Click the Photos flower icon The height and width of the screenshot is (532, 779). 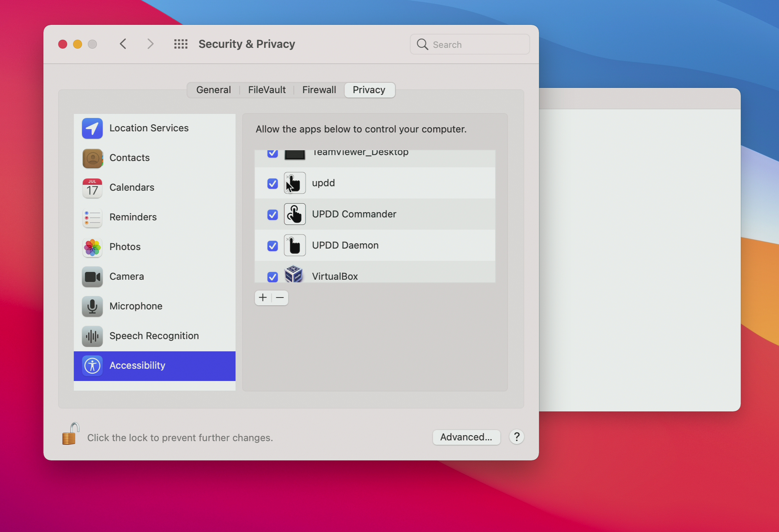click(x=92, y=247)
